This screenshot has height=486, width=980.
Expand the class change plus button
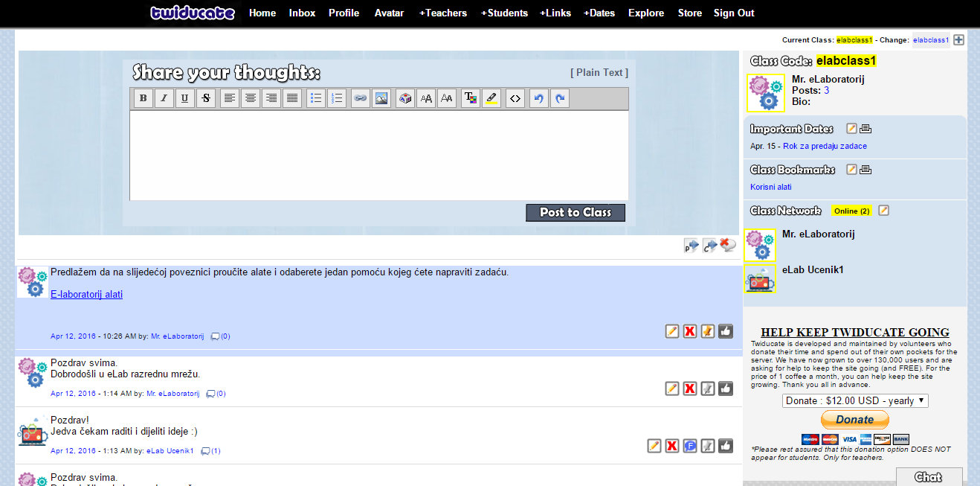pyautogui.click(x=958, y=40)
